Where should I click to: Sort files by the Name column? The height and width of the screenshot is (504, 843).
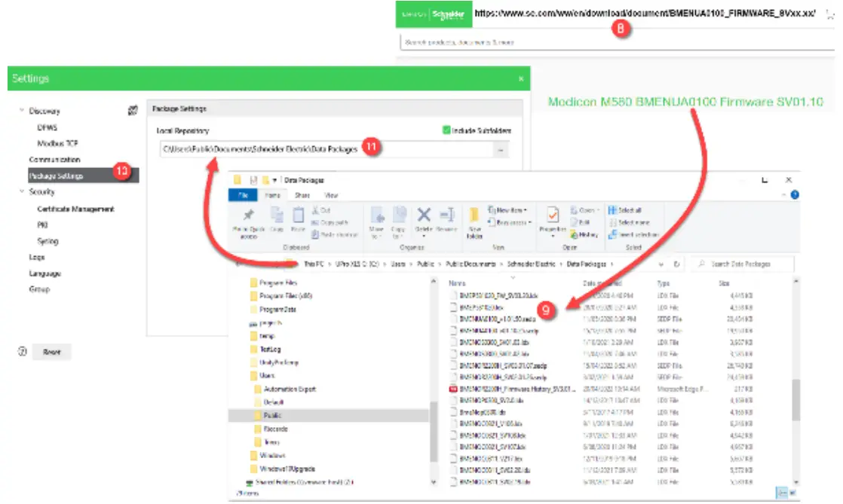click(x=457, y=283)
